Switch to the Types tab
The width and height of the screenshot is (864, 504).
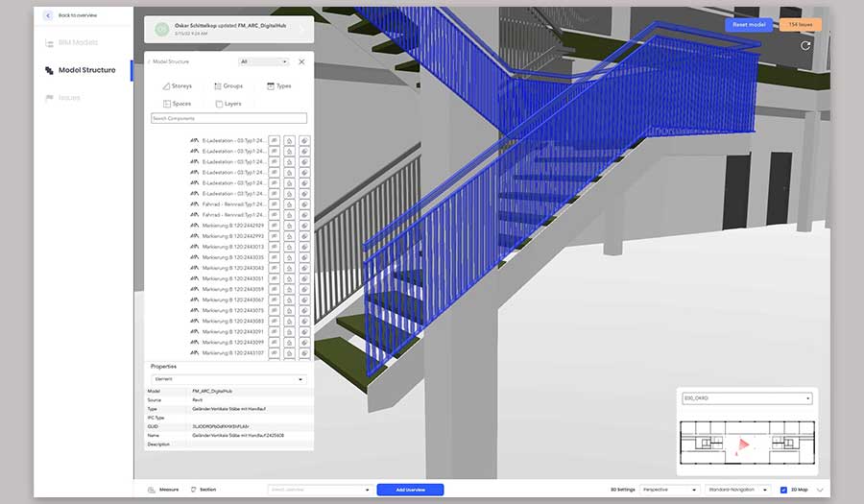[278, 86]
